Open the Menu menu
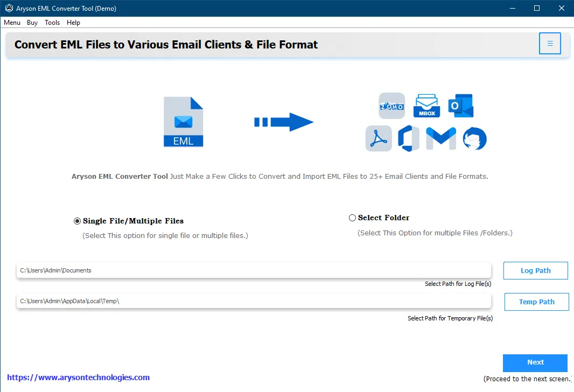 [12, 22]
